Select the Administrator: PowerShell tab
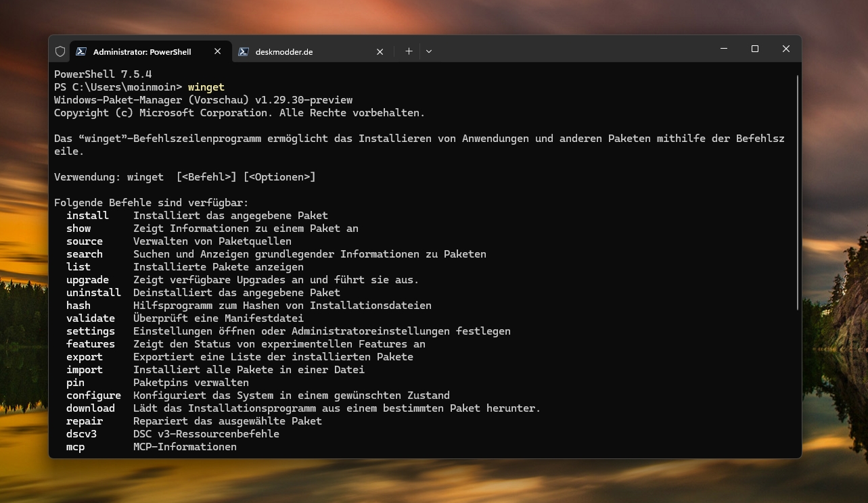The width and height of the screenshot is (868, 503). [142, 52]
